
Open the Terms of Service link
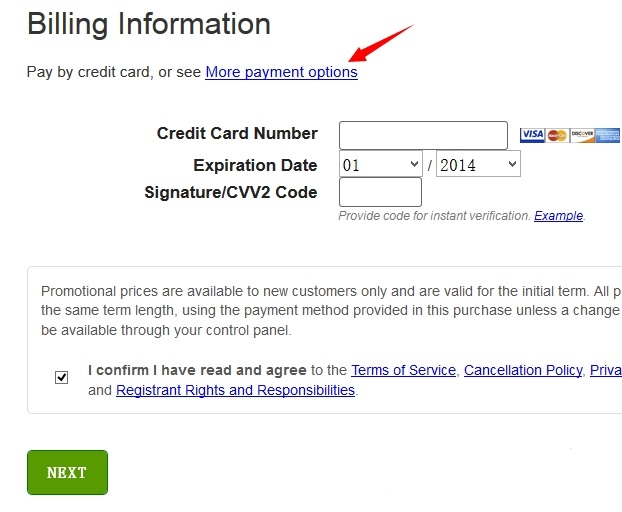click(403, 370)
